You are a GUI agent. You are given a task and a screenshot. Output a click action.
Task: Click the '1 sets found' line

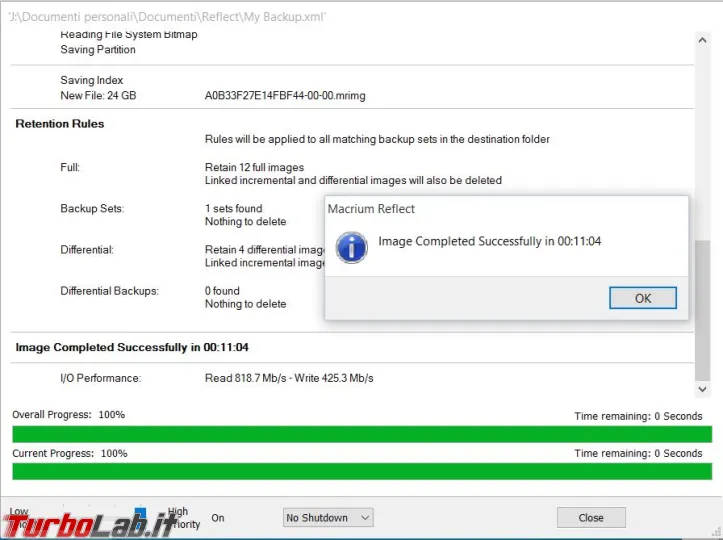233,208
